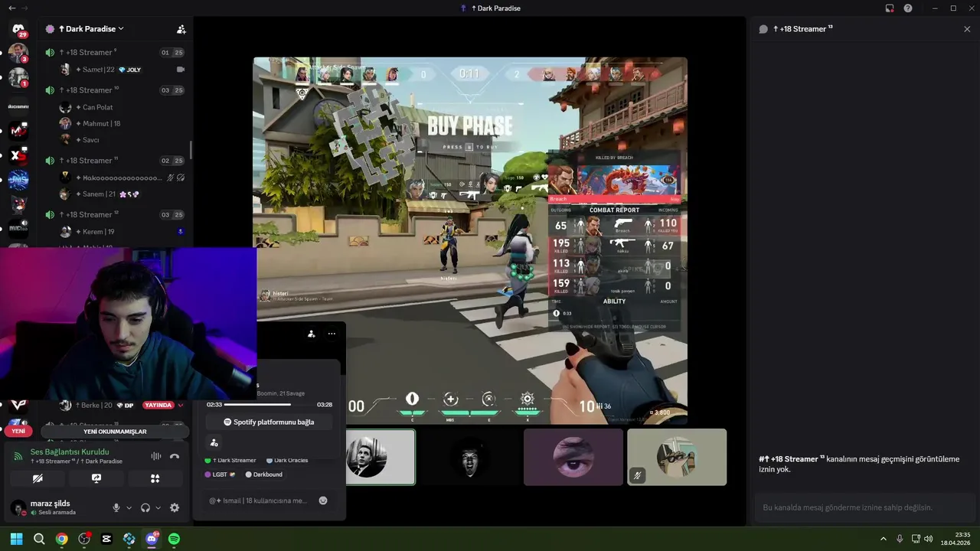Select user Mahmut | 18
The height and width of the screenshot is (551, 980).
(x=122, y=123)
